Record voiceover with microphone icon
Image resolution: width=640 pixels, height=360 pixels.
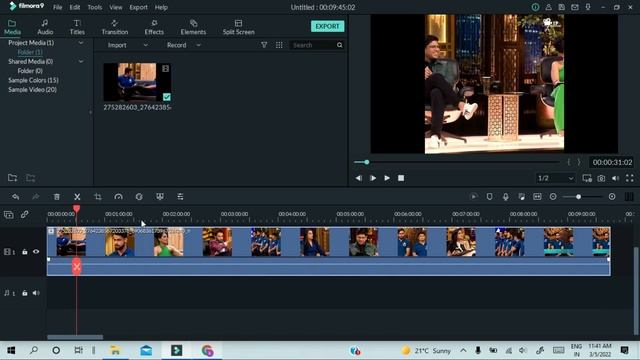505,197
